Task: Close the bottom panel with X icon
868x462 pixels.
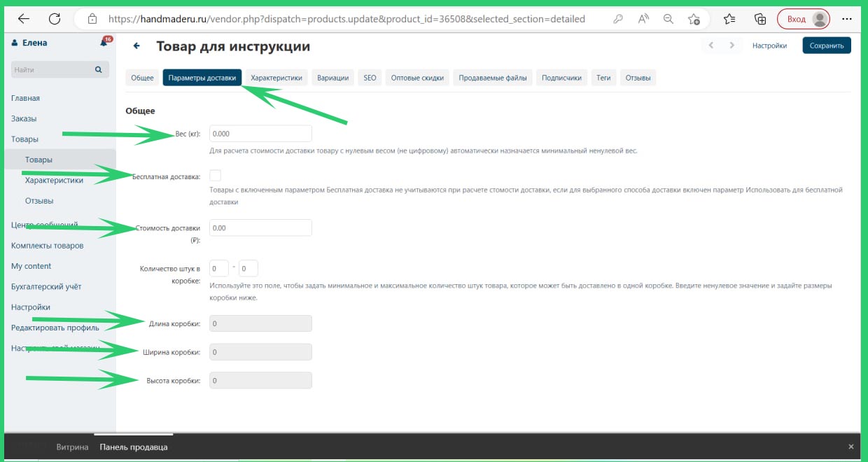Action: (x=851, y=447)
